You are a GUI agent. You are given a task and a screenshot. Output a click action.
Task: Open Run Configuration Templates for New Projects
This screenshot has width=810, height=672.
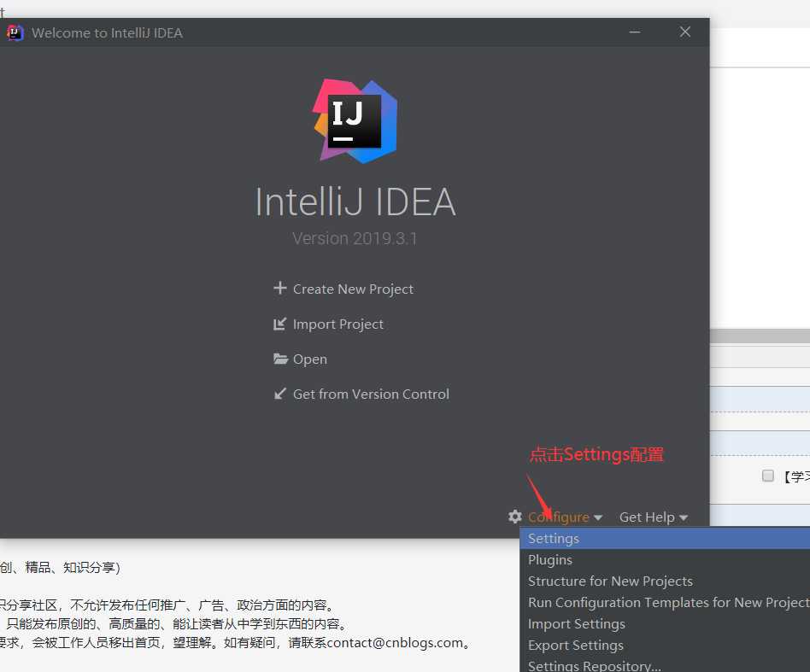pyautogui.click(x=665, y=602)
